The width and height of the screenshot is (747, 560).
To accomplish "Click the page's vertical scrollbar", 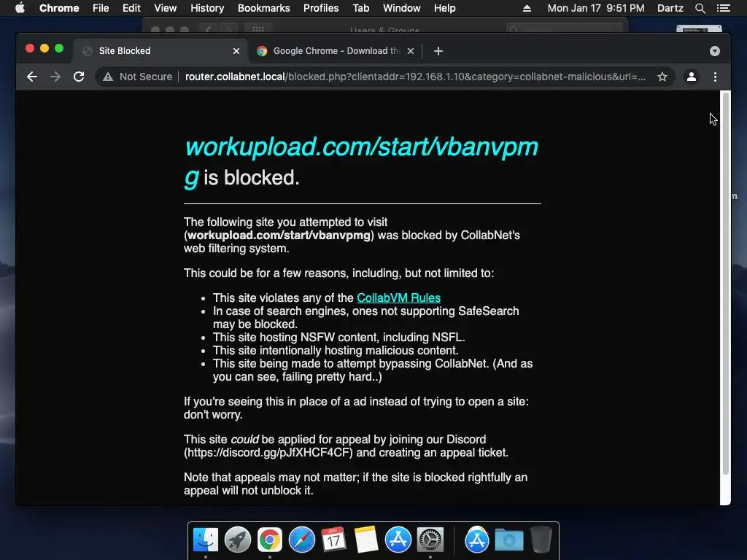I will (x=726, y=284).
